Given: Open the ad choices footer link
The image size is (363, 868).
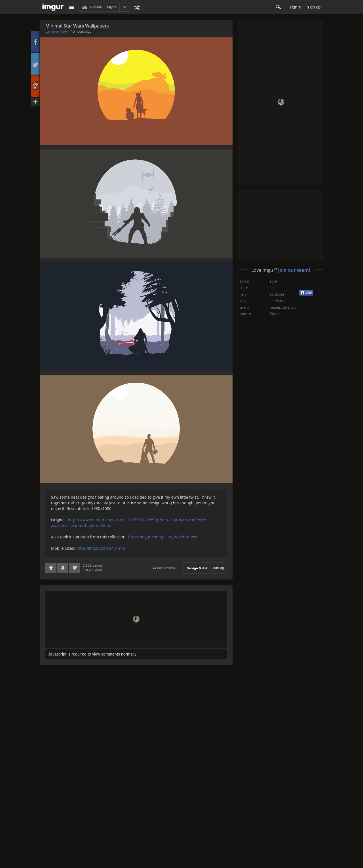Looking at the screenshot, I should click(278, 301).
